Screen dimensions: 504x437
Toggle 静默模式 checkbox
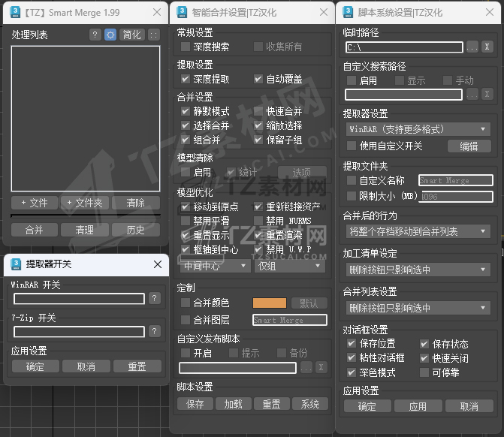click(x=185, y=111)
